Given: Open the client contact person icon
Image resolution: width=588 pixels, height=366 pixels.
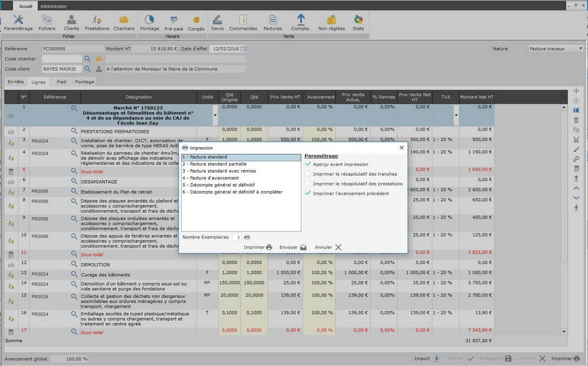Looking at the screenshot, I should click(99, 69).
